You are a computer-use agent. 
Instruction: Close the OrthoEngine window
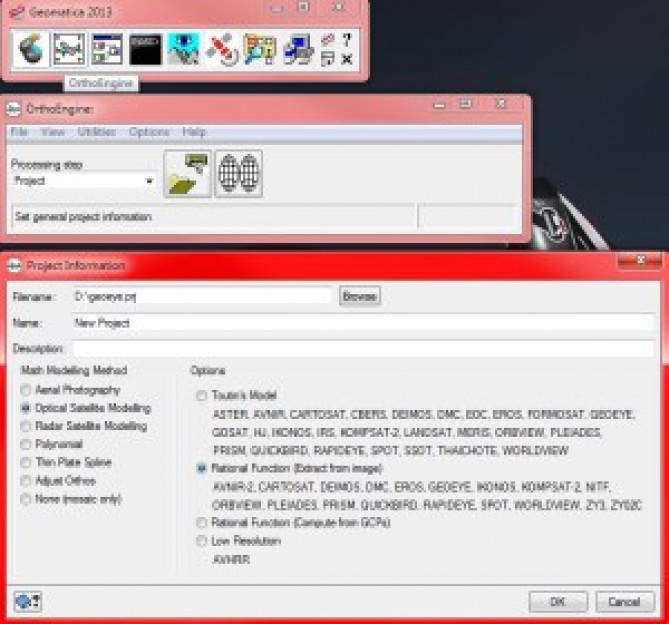[501, 104]
